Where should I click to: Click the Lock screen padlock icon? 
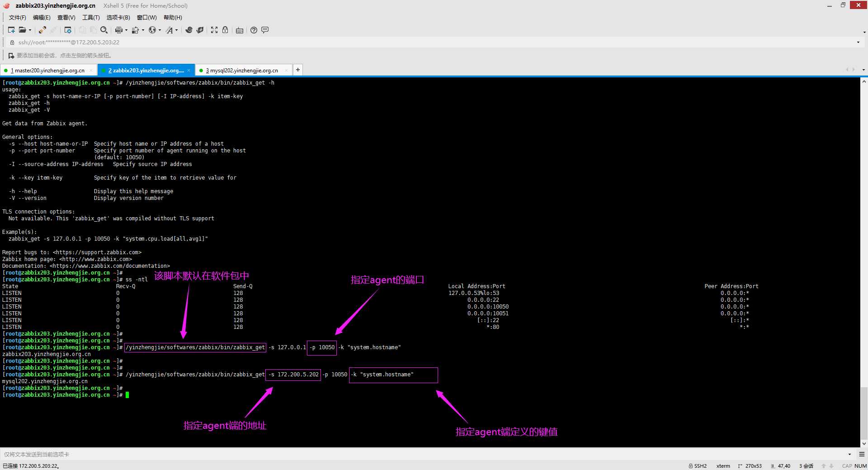[225, 30]
